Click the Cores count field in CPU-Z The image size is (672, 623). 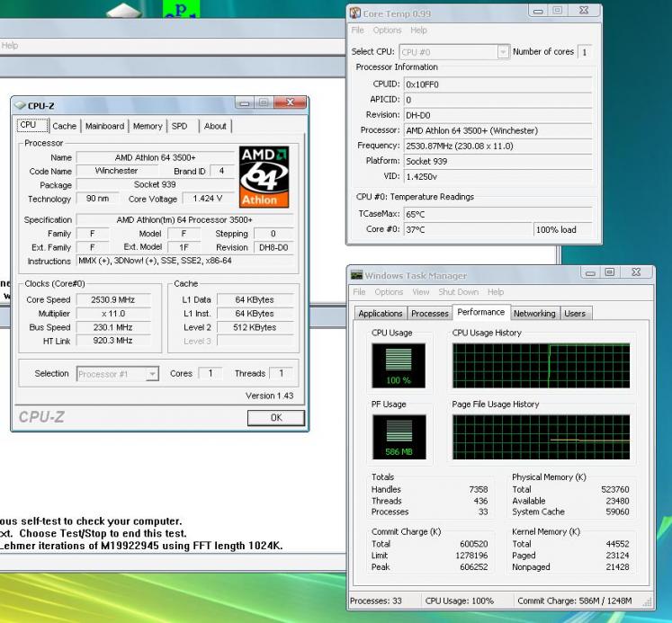coord(211,373)
